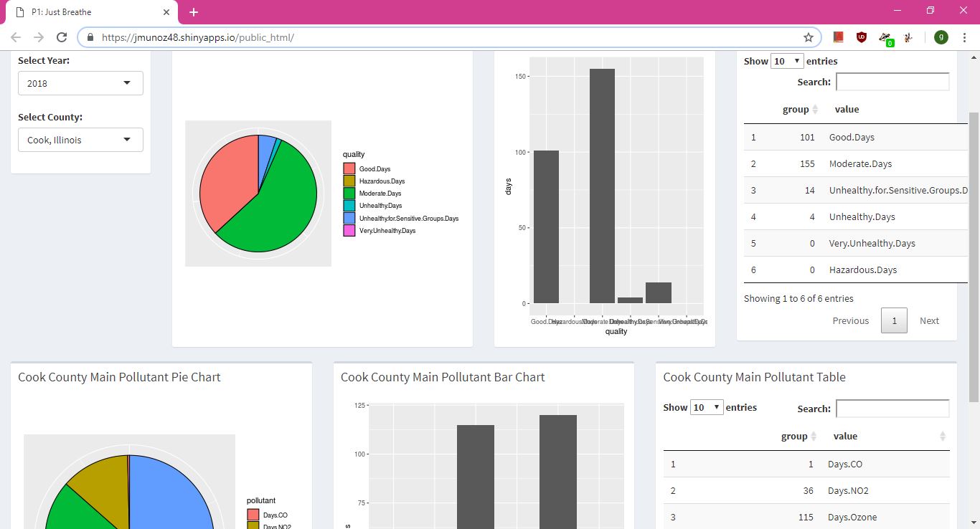The image size is (980, 529).
Task: Click the blue slice in pollutant pie
Action: [x=171, y=492]
